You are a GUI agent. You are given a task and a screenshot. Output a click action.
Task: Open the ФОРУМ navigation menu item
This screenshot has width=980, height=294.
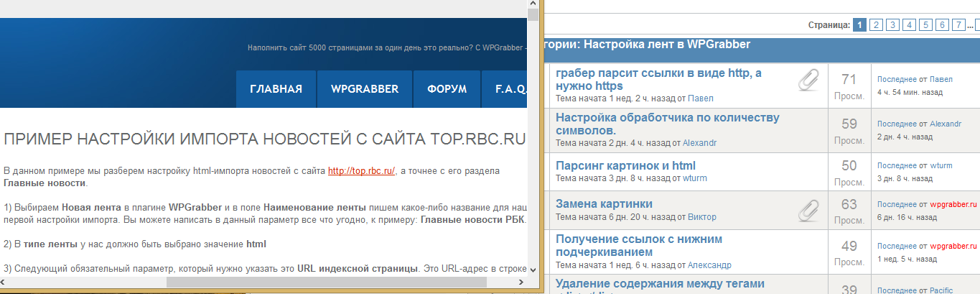447,89
